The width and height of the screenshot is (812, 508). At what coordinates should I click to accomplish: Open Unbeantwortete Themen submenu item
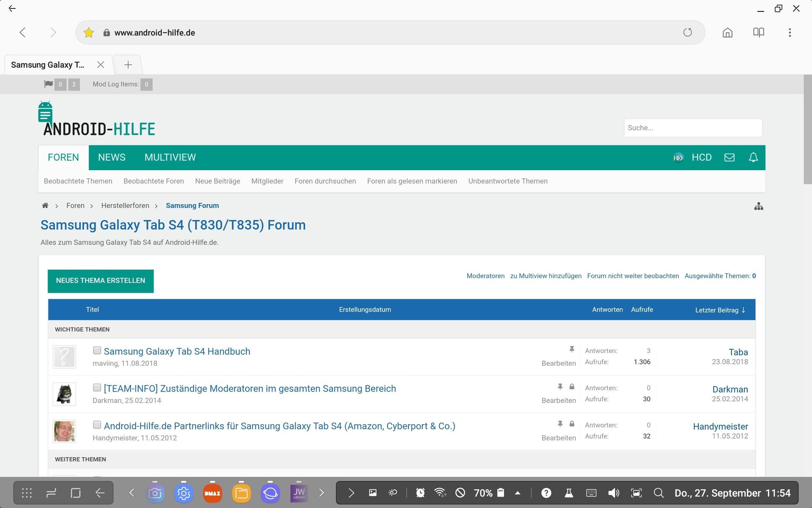[x=508, y=181]
